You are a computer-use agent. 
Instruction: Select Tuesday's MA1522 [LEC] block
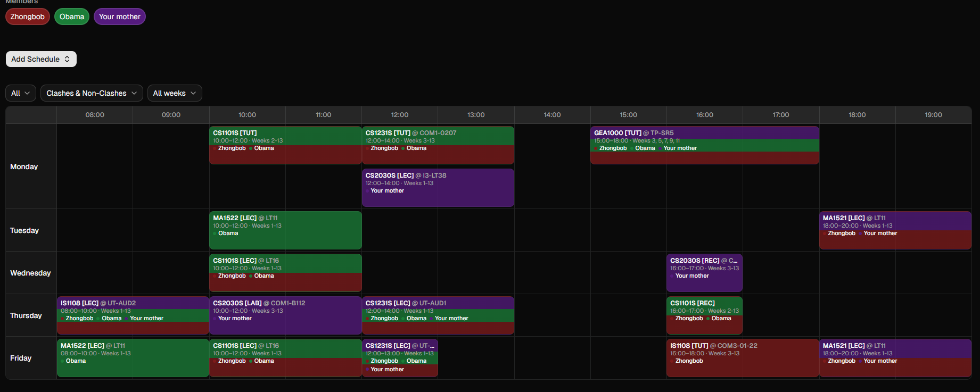click(x=285, y=230)
